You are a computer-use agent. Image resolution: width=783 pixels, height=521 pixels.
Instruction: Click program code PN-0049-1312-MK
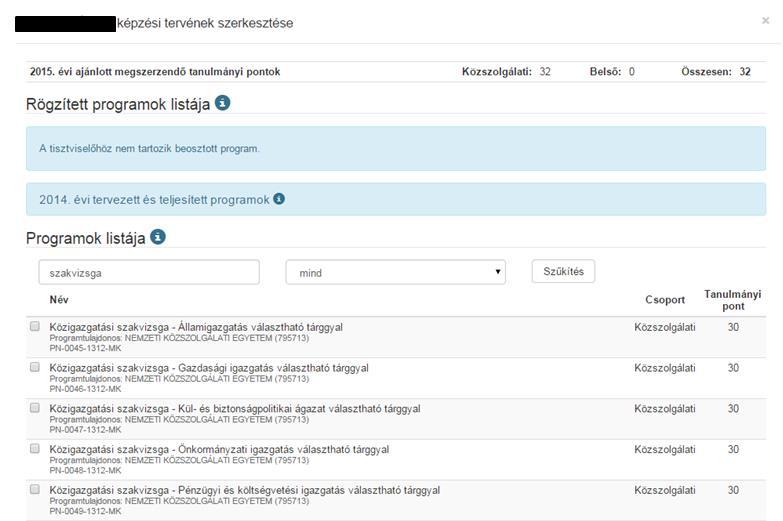click(x=85, y=511)
